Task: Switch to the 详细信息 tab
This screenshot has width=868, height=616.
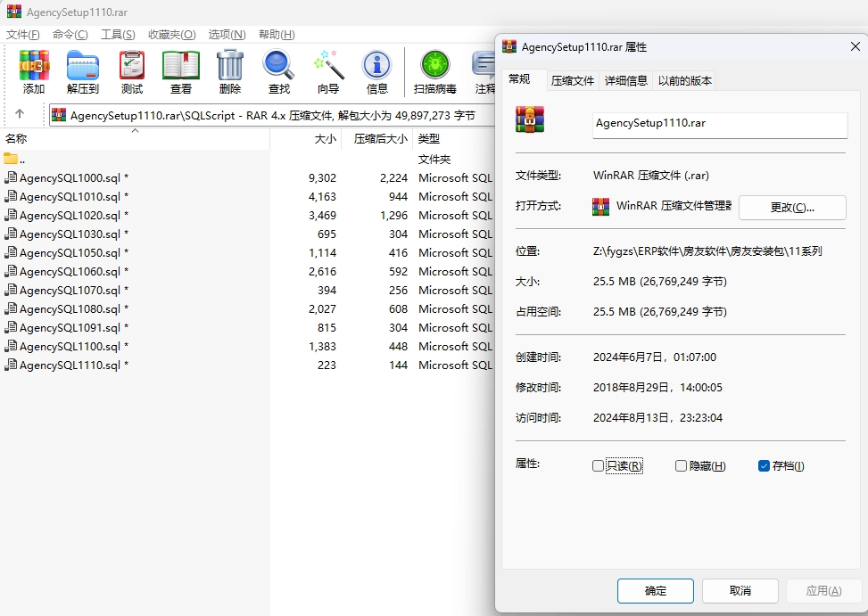Action: pos(626,81)
